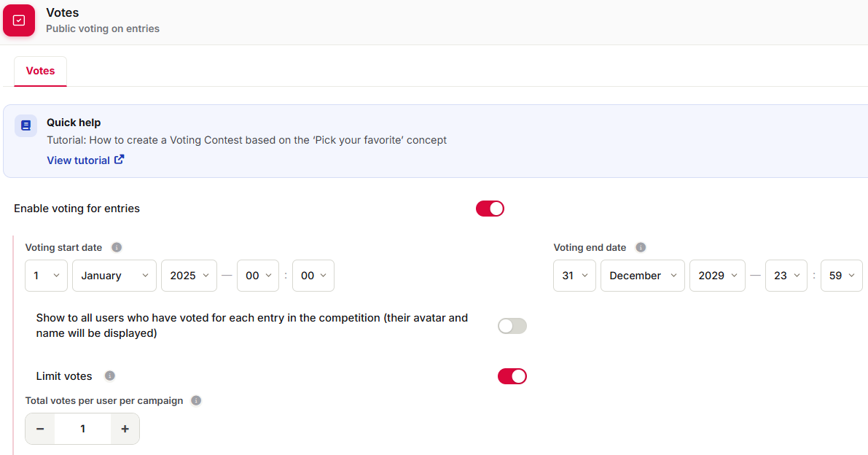Turn on show voters avatar and name toggle
The image size is (868, 455).
[512, 326]
